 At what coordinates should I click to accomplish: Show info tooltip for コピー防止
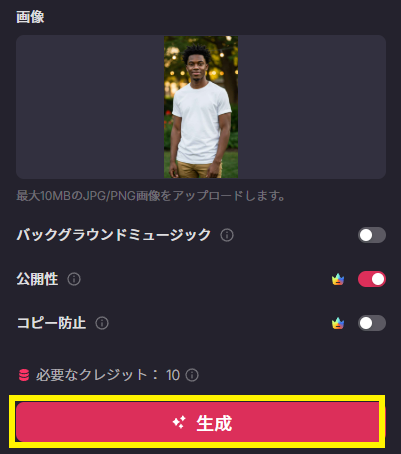pos(102,323)
